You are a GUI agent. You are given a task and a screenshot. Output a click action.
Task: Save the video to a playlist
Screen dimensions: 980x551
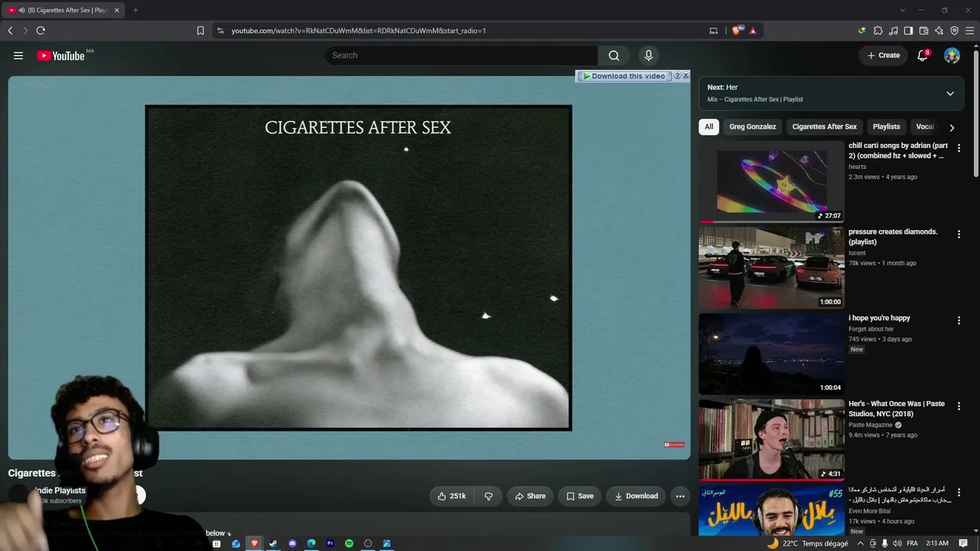(580, 496)
